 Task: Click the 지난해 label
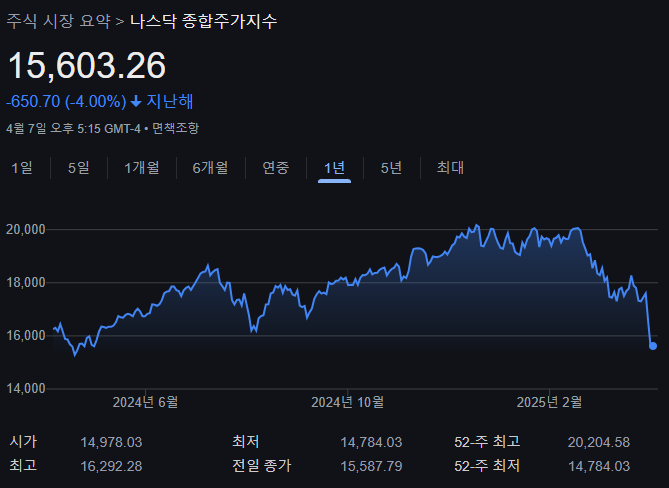click(x=170, y=102)
